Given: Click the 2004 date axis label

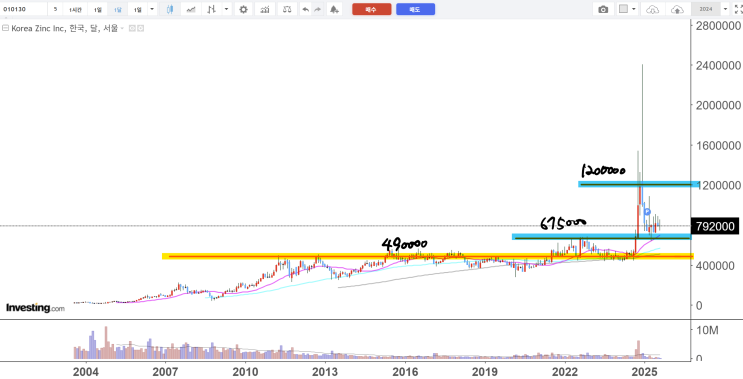Looking at the screenshot, I should point(86,371).
